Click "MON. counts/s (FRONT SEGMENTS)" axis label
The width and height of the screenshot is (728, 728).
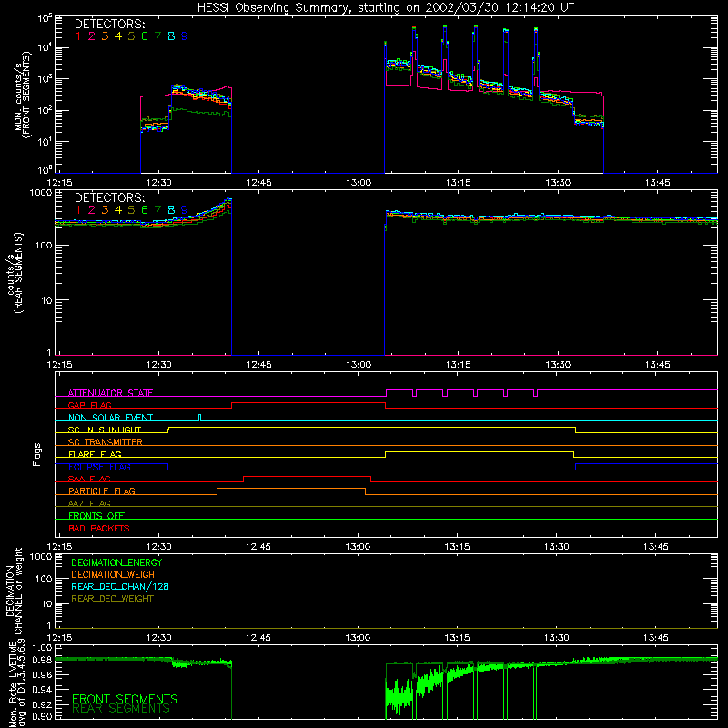[x=23, y=96]
